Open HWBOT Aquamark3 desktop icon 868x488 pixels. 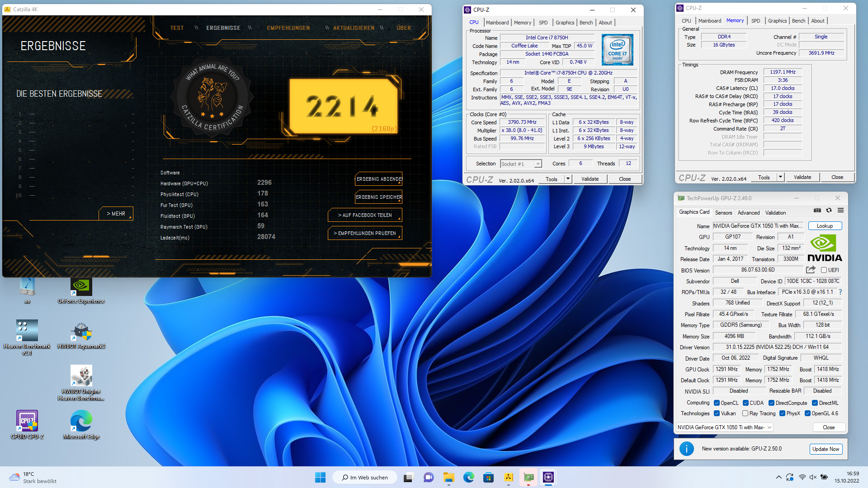coord(81,336)
